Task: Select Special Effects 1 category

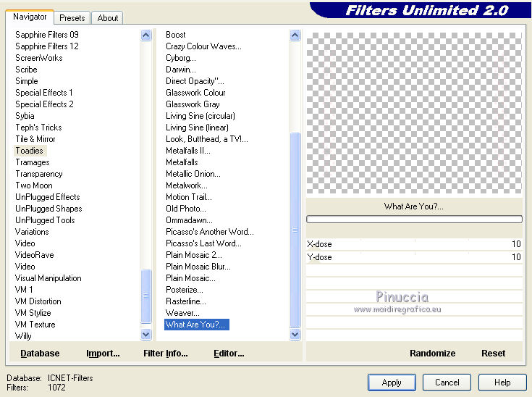Action: 44,93
